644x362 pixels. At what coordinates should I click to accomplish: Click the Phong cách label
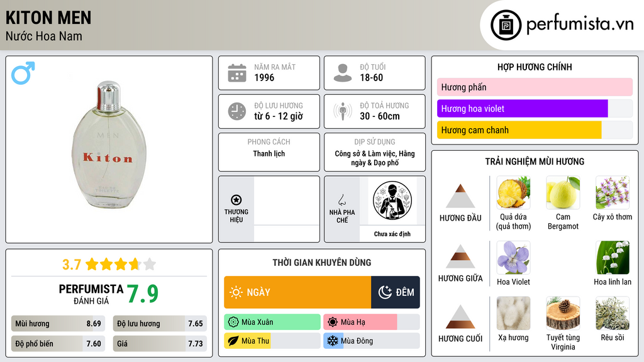(269, 141)
